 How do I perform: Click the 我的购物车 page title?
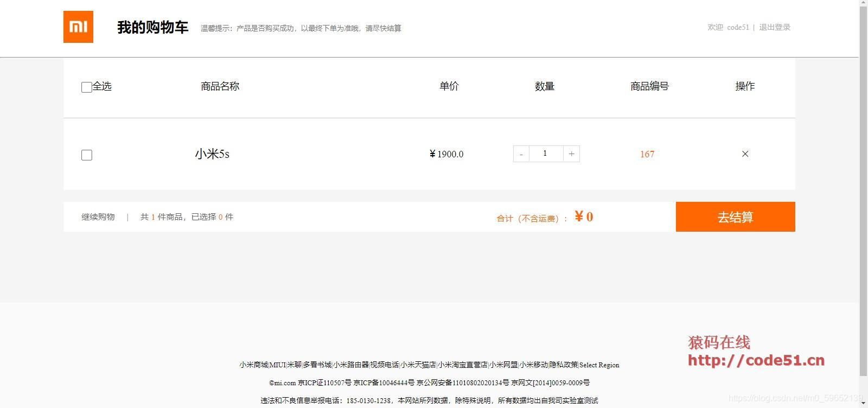pyautogui.click(x=153, y=27)
